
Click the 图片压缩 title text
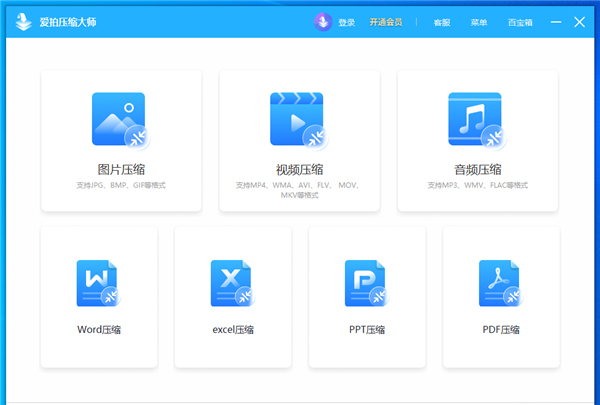[x=121, y=169]
